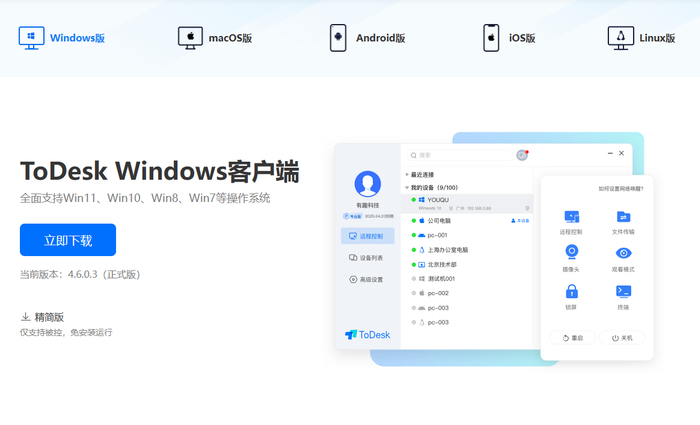The image size is (700, 425).
Task: Click the download arrow icon beside 精简版
Action: tap(25, 317)
